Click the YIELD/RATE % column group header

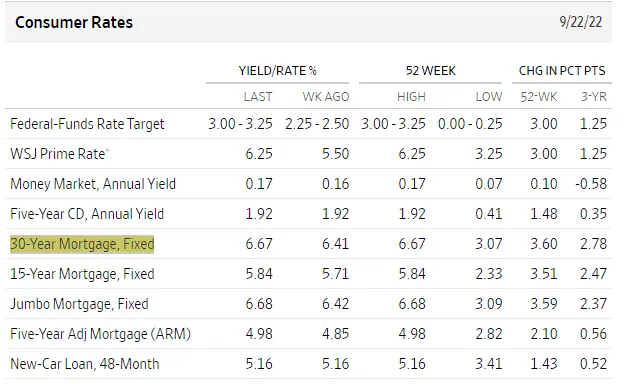(278, 71)
